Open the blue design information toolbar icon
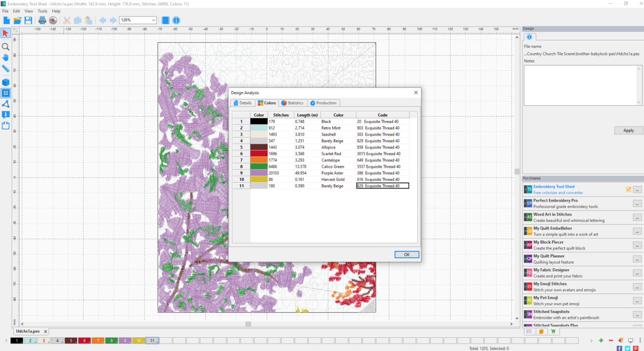 [177, 20]
